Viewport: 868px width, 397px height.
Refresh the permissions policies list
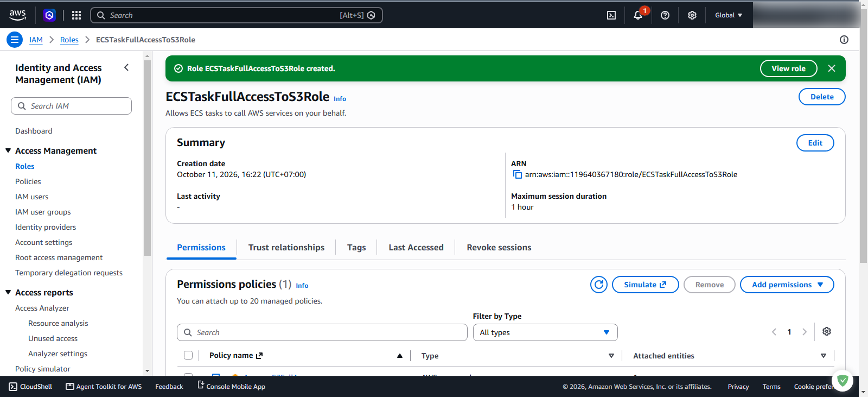599,285
